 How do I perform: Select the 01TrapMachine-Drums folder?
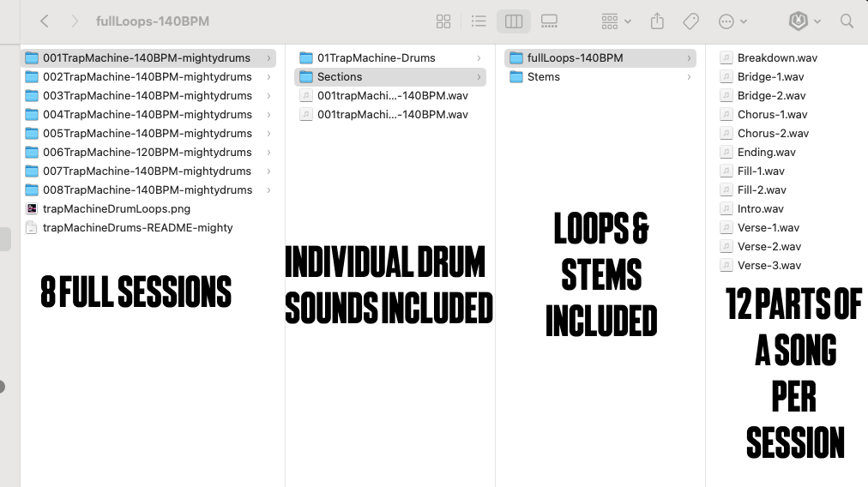point(376,58)
